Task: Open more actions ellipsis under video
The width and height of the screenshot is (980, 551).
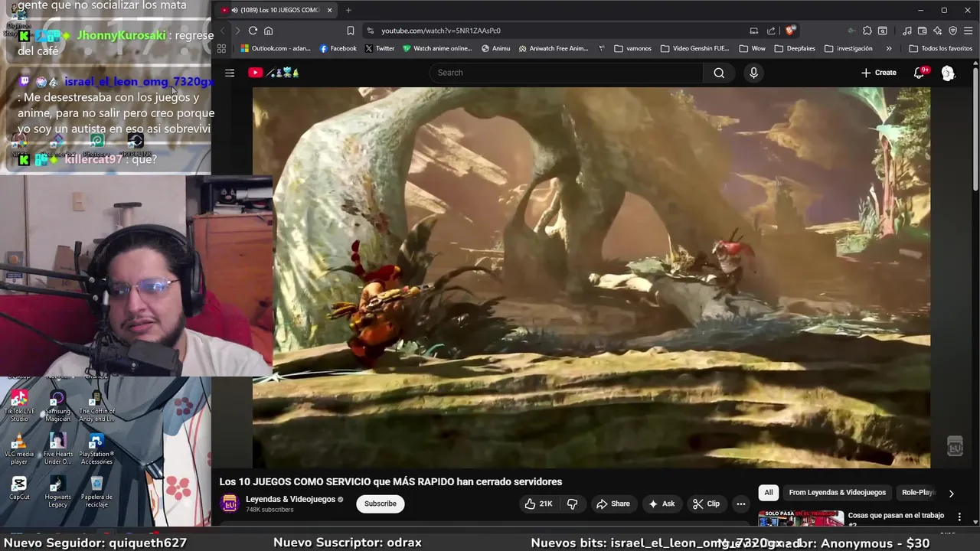Action: click(740, 504)
